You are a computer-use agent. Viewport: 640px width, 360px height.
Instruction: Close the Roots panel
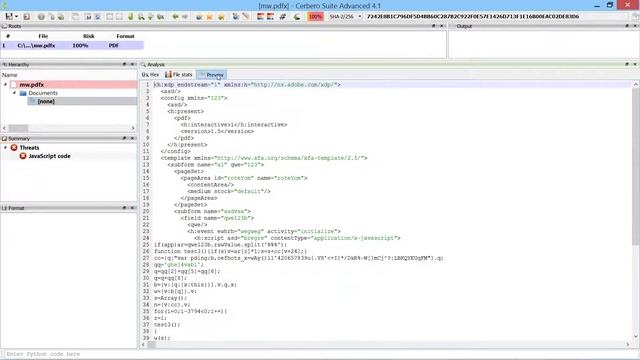pos(441,26)
